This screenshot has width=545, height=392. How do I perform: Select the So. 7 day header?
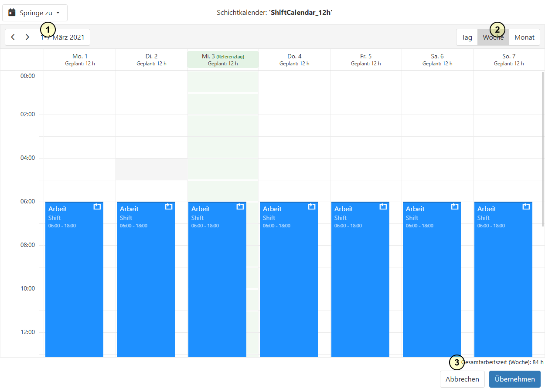509,60
